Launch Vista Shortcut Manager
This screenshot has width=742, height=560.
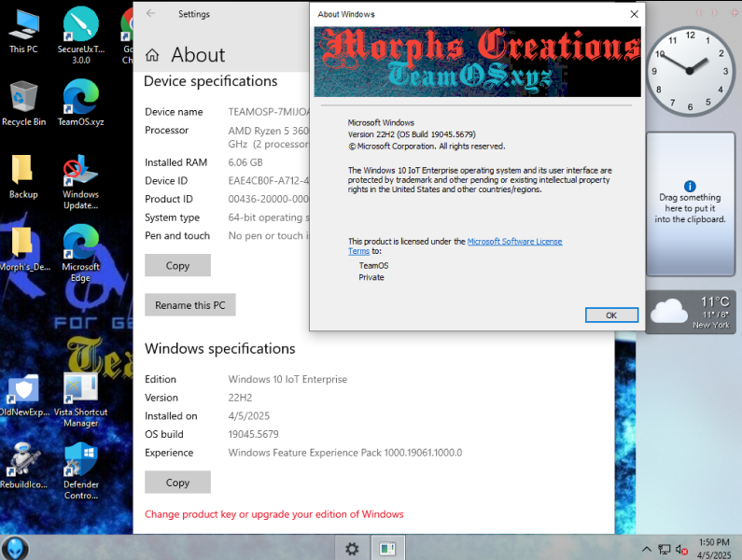tap(81, 399)
